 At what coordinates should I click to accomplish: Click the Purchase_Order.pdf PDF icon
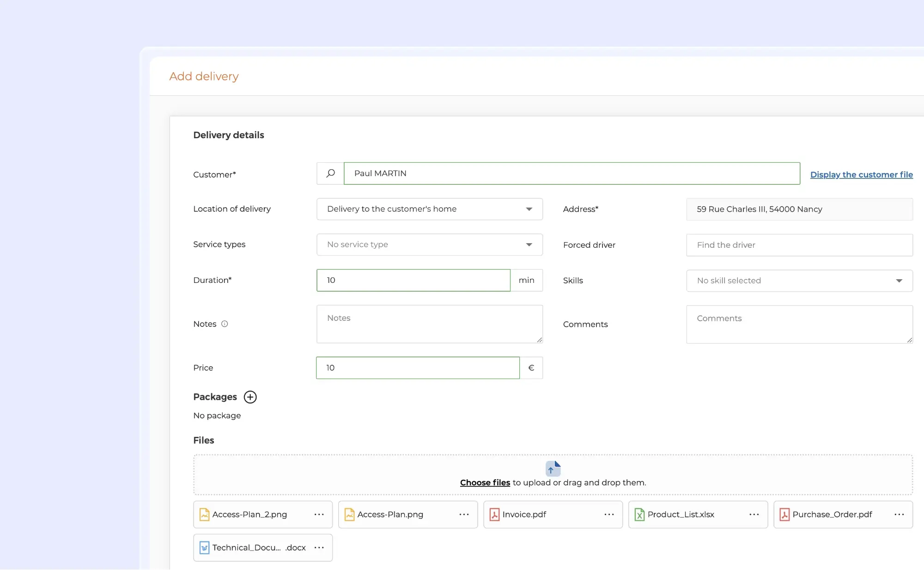[x=784, y=515]
